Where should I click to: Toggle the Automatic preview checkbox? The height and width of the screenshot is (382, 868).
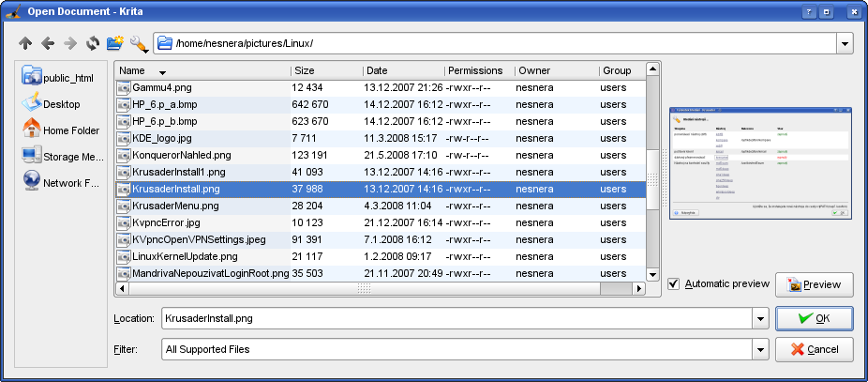point(675,284)
